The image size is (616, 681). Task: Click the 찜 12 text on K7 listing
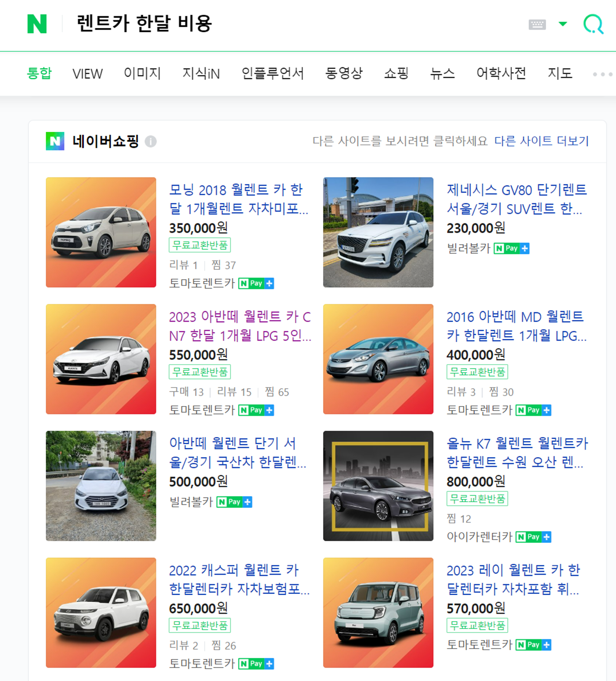[x=459, y=519]
